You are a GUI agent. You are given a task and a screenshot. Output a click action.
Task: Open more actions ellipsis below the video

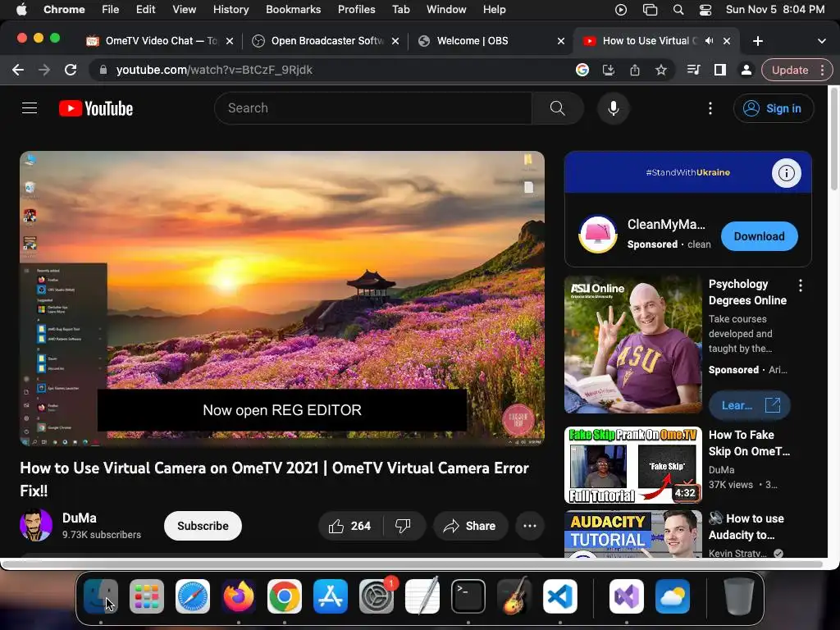(530, 526)
